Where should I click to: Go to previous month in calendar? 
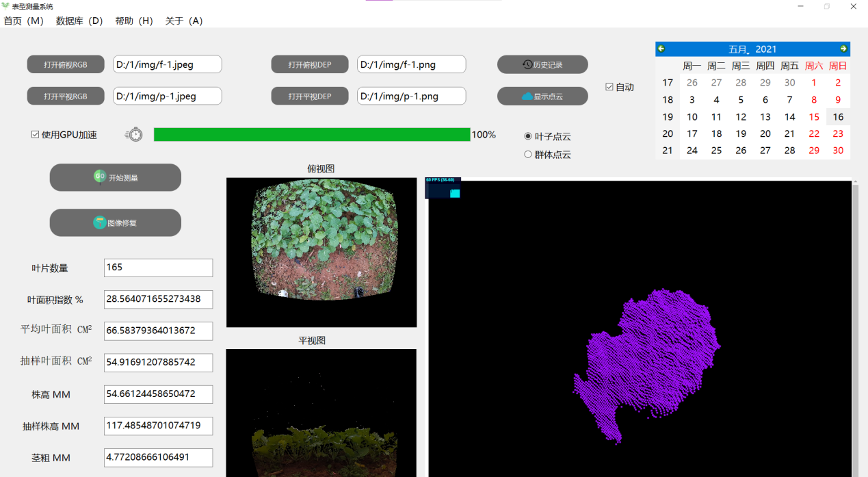(x=661, y=49)
